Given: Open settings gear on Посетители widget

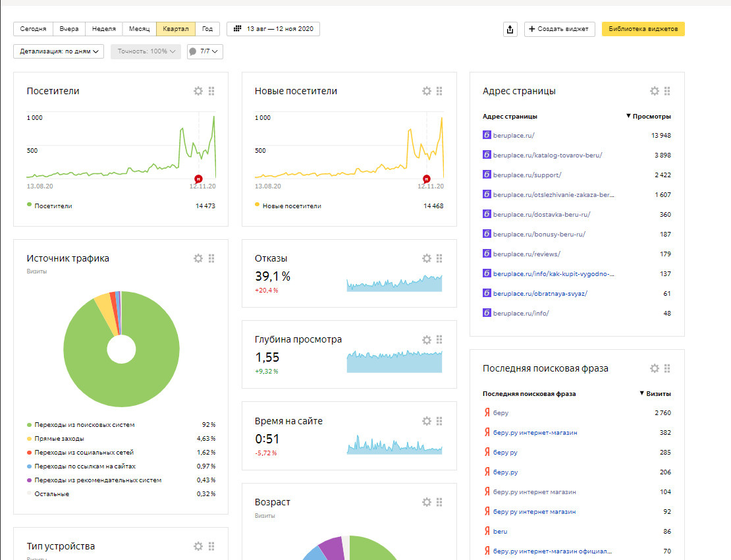Looking at the screenshot, I should [x=198, y=92].
